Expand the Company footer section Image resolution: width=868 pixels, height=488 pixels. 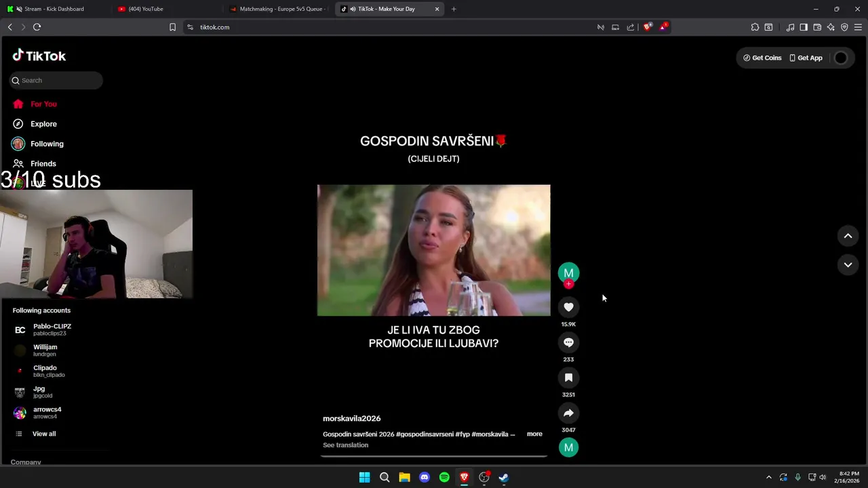(26, 462)
